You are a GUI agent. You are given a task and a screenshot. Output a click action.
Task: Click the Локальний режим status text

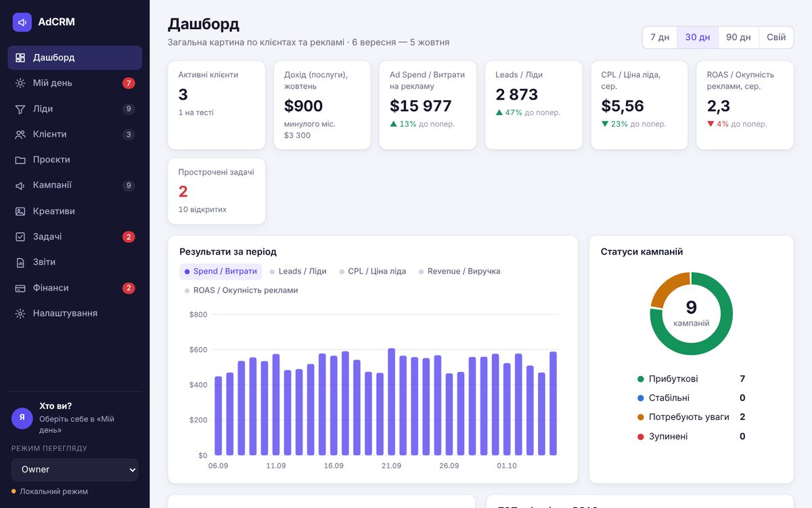pos(53,491)
